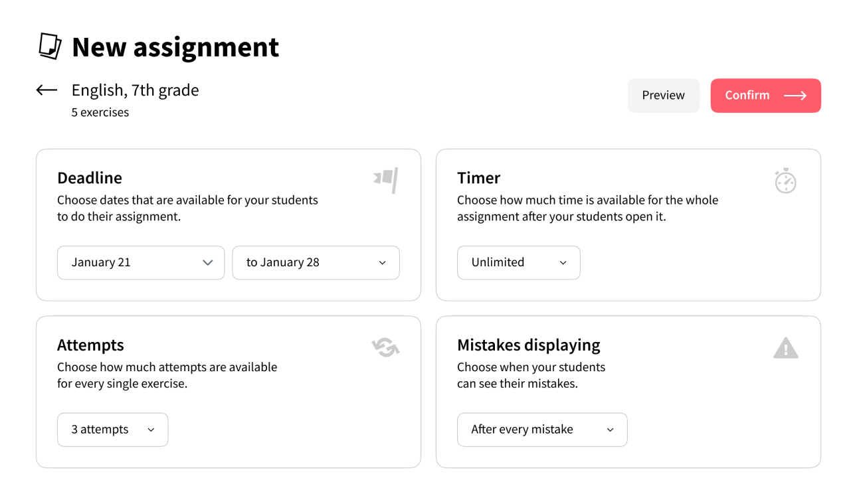Click the arrow inside Confirm button
Screen dimensions: 857x504
pos(795,96)
